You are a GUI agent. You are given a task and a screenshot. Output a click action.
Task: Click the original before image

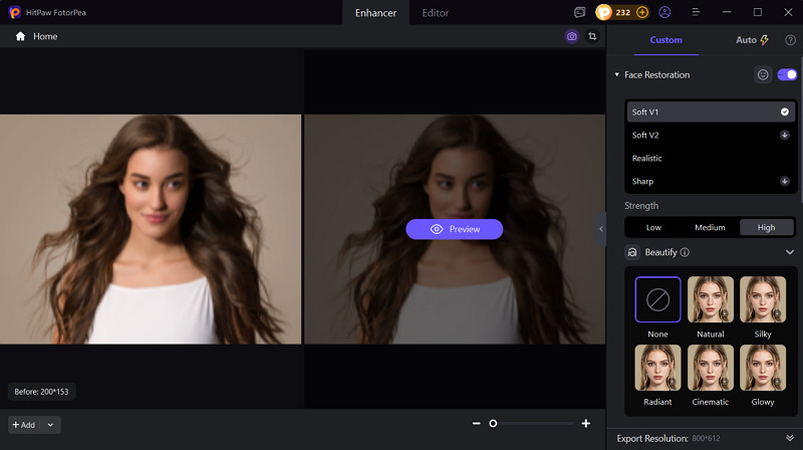pos(151,229)
